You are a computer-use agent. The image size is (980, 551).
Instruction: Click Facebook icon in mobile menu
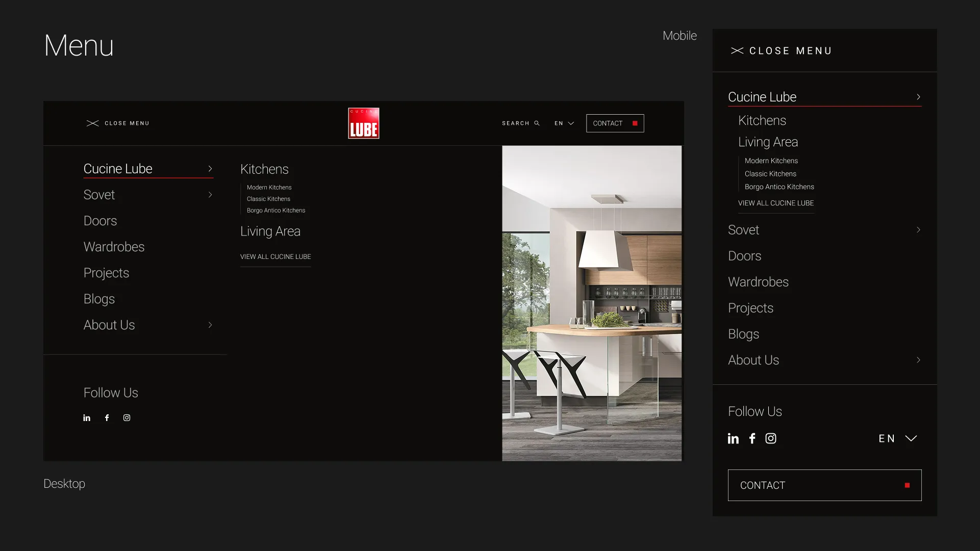(x=752, y=438)
